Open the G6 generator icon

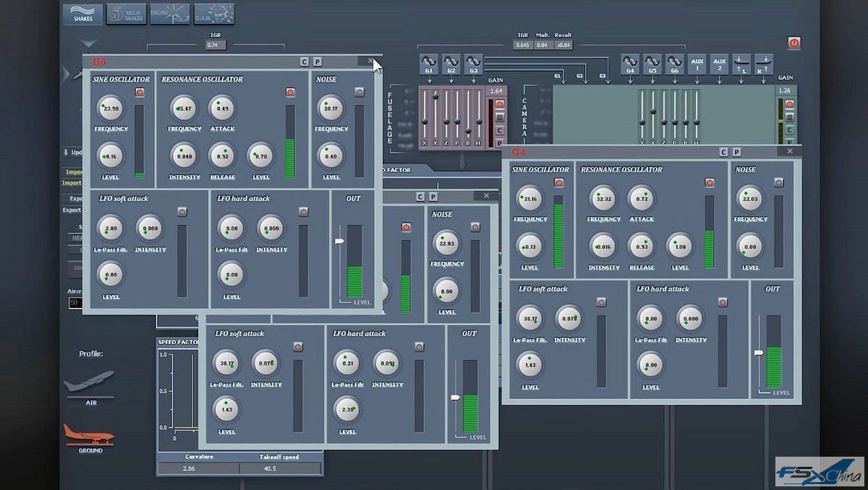pyautogui.click(x=674, y=63)
